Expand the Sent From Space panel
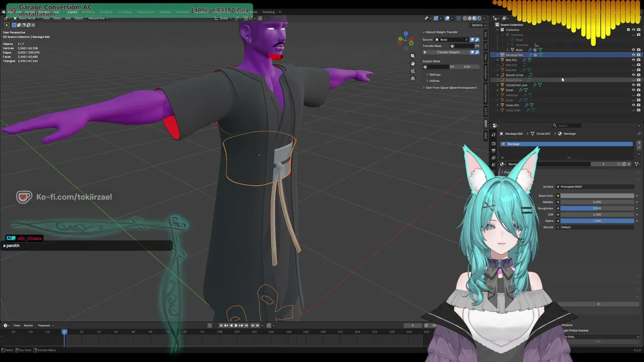 pyautogui.click(x=450, y=87)
